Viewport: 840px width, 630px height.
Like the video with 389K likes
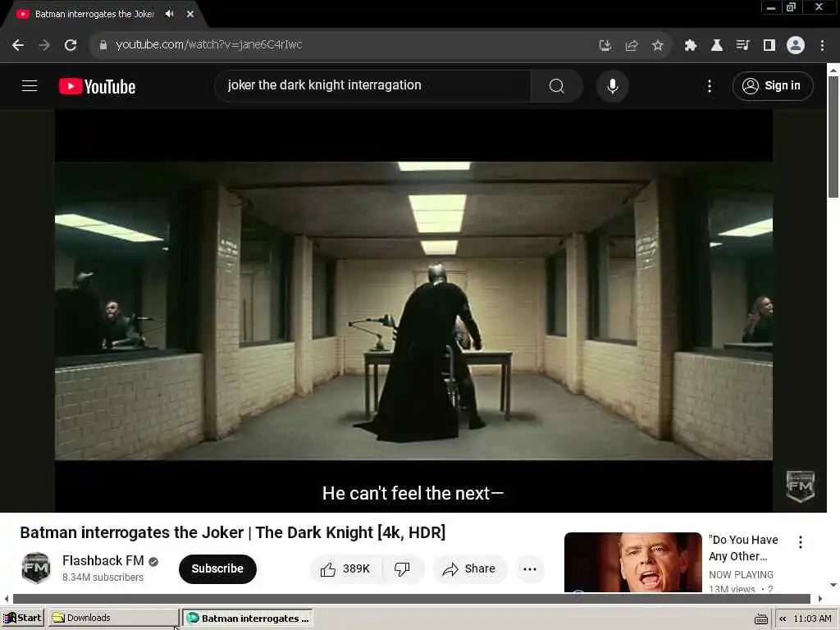[x=345, y=569]
